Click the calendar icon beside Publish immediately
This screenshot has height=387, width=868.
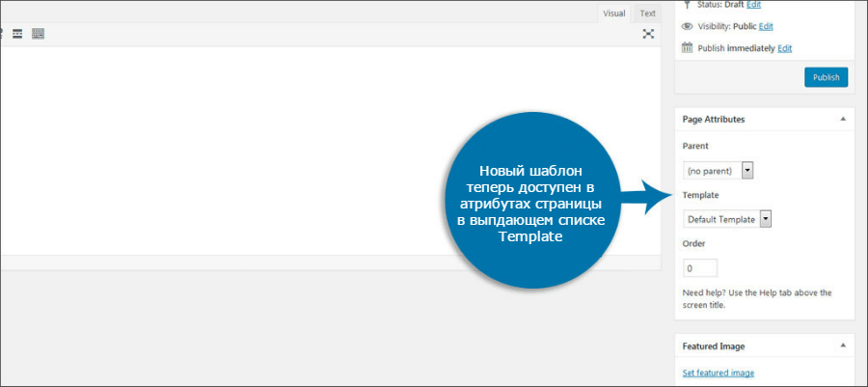(x=687, y=47)
